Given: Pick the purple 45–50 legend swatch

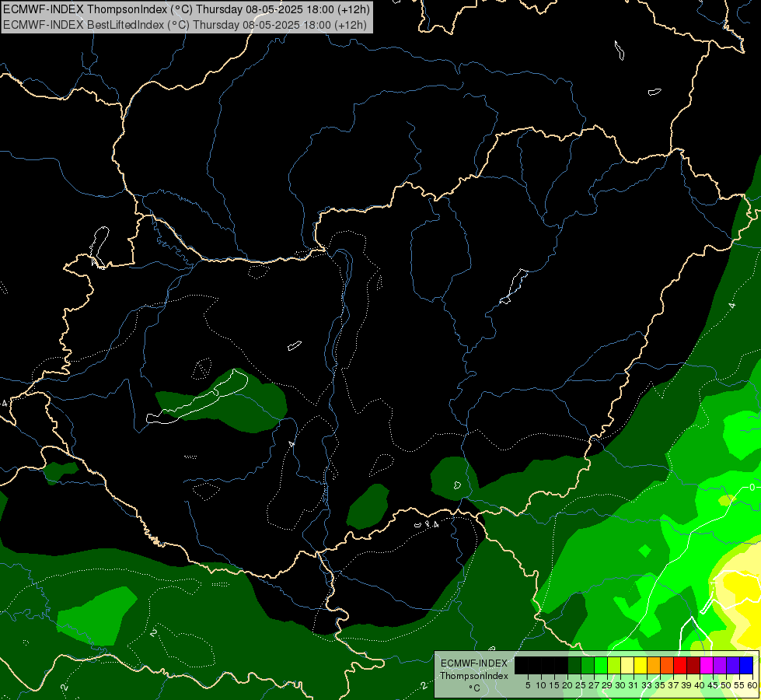Looking at the screenshot, I should point(720,665).
